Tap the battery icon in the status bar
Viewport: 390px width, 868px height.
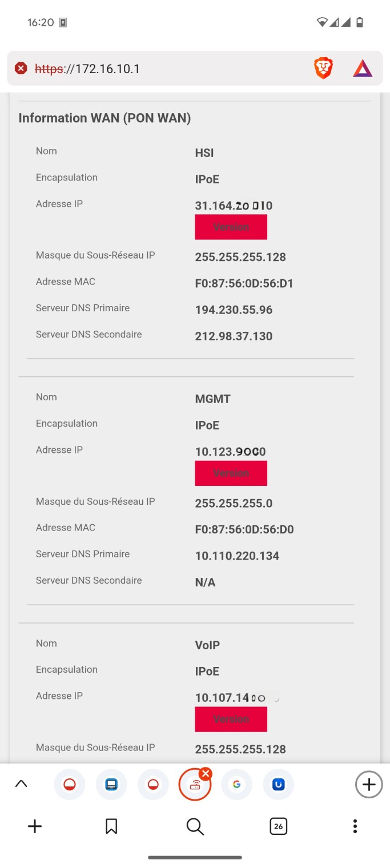360,23
